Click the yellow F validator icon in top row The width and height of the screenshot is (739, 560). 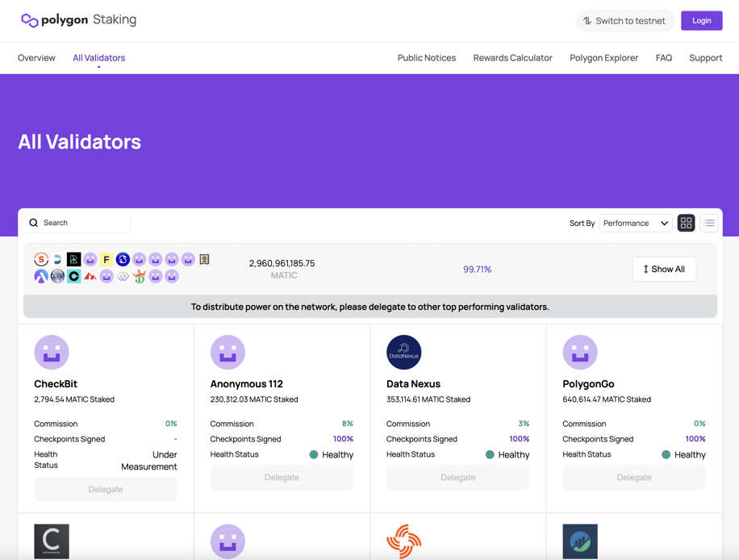(x=106, y=259)
